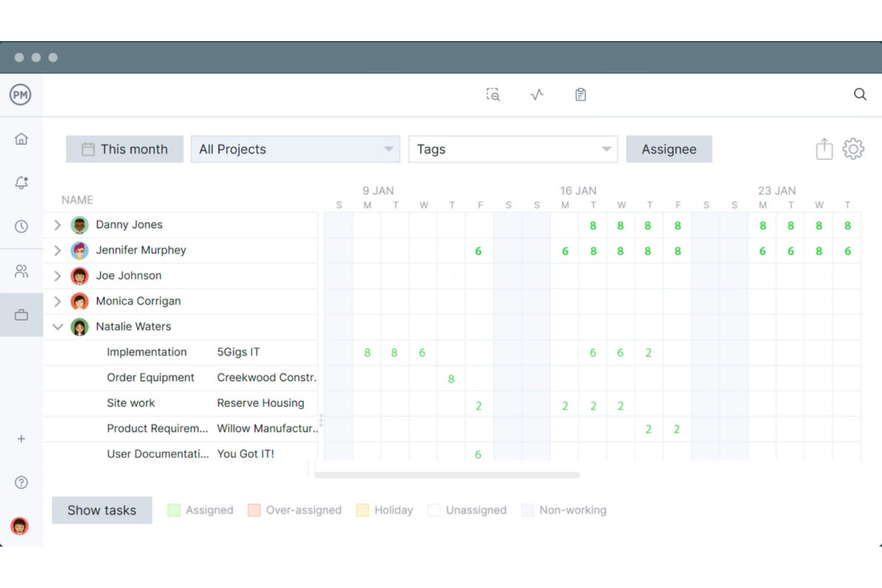
Task: Click the 23 JAN week header
Action: pyautogui.click(x=777, y=191)
